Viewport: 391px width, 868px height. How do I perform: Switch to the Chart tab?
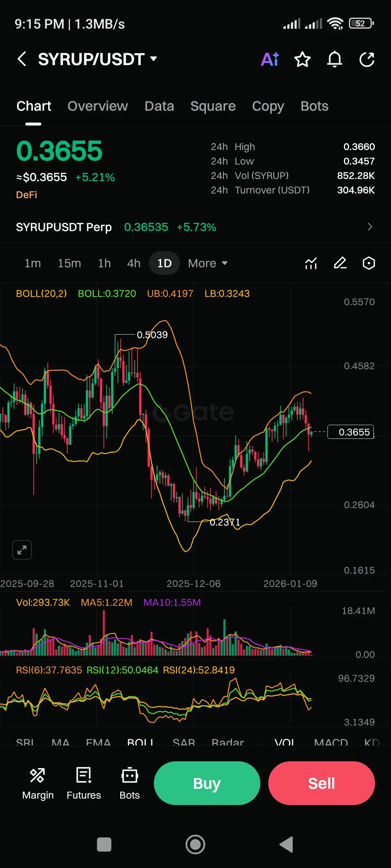(34, 106)
